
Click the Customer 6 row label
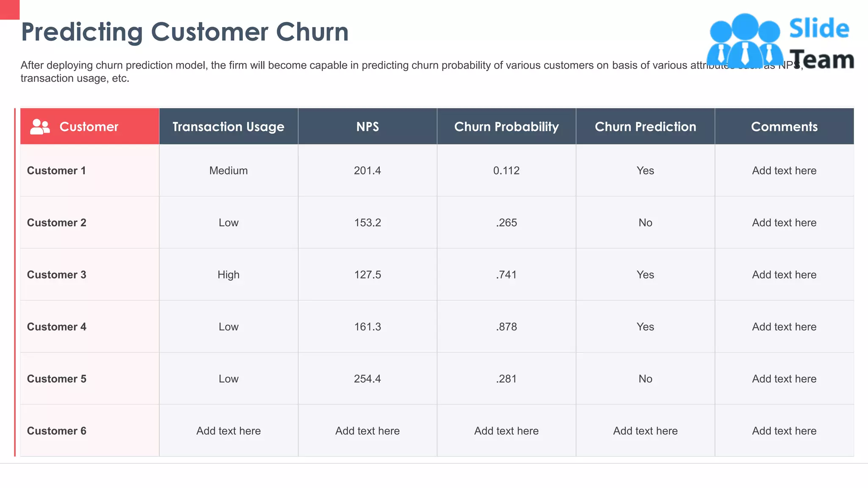(56, 431)
